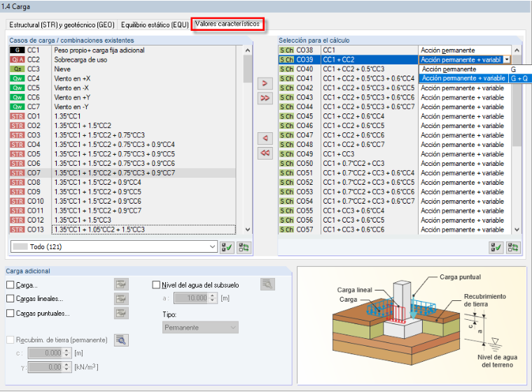Switch to Estructural (STR) y geotécnico (GEO) tab

pyautogui.click(x=62, y=24)
